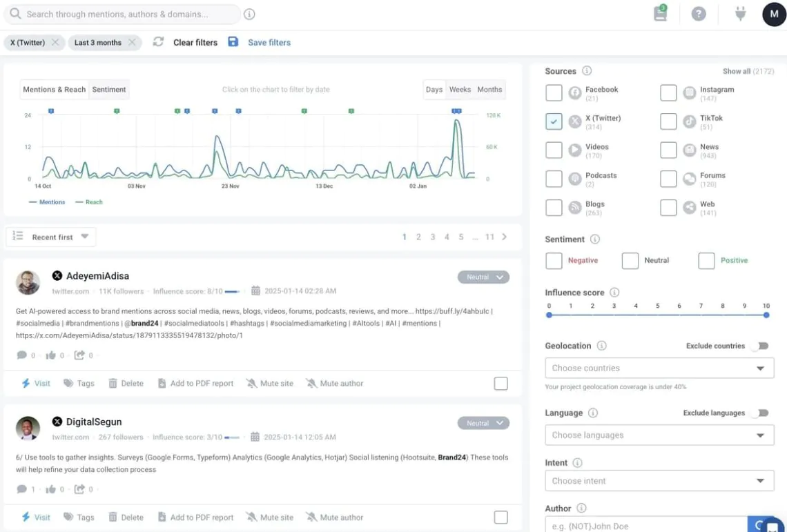
Task: Select Months view on the chart
Action: 489,89
